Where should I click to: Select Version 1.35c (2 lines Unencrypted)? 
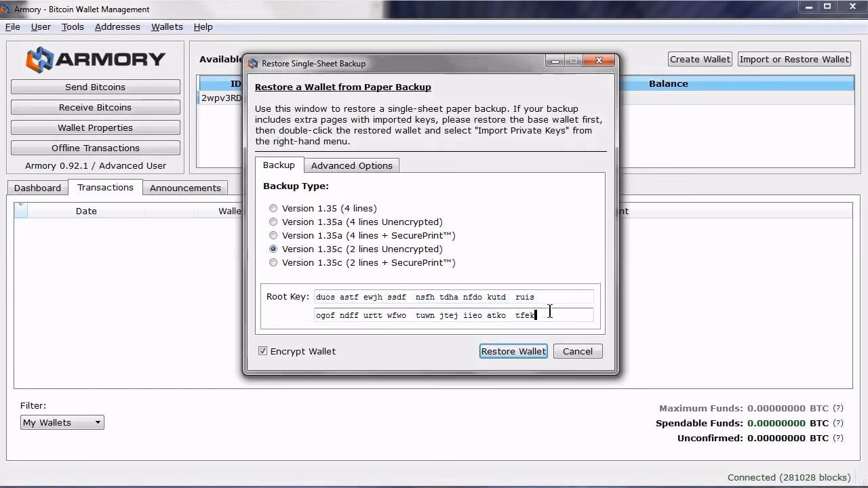tap(273, 249)
